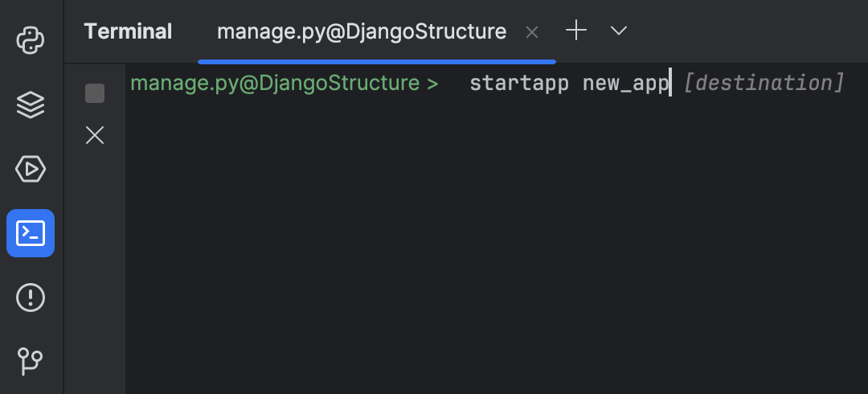Click the Terminal panel title
The height and width of the screenshot is (394, 868).
tap(128, 32)
